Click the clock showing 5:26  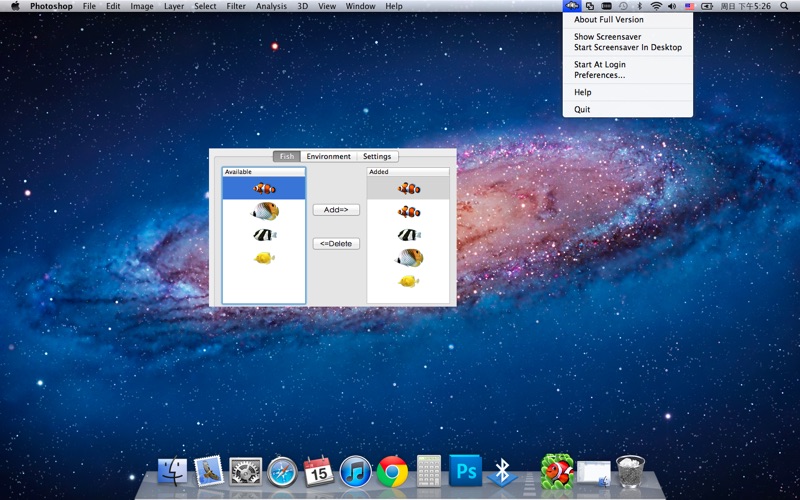tap(745, 6)
